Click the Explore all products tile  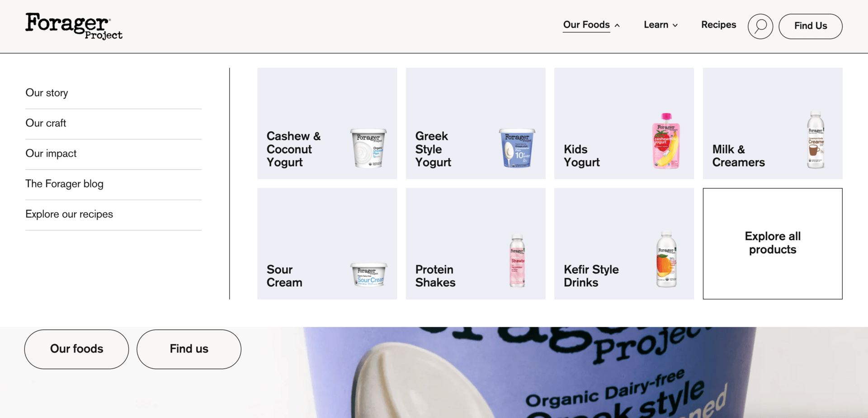773,243
